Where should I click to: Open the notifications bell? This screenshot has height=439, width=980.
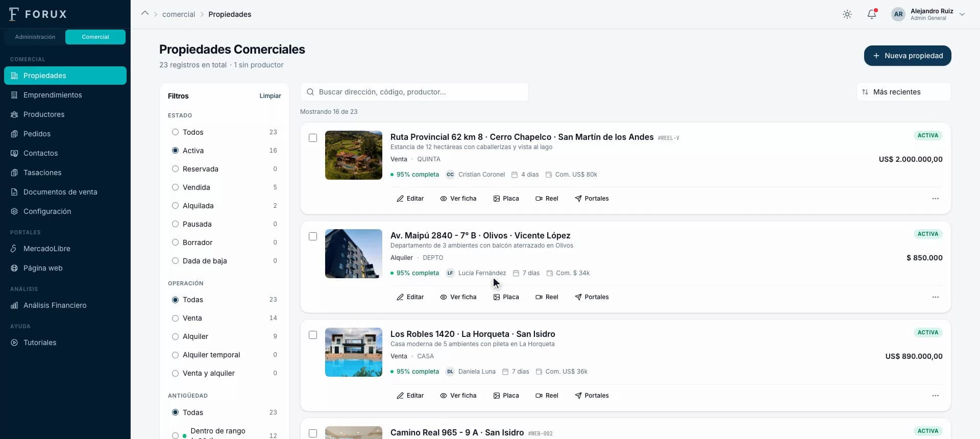(x=872, y=14)
